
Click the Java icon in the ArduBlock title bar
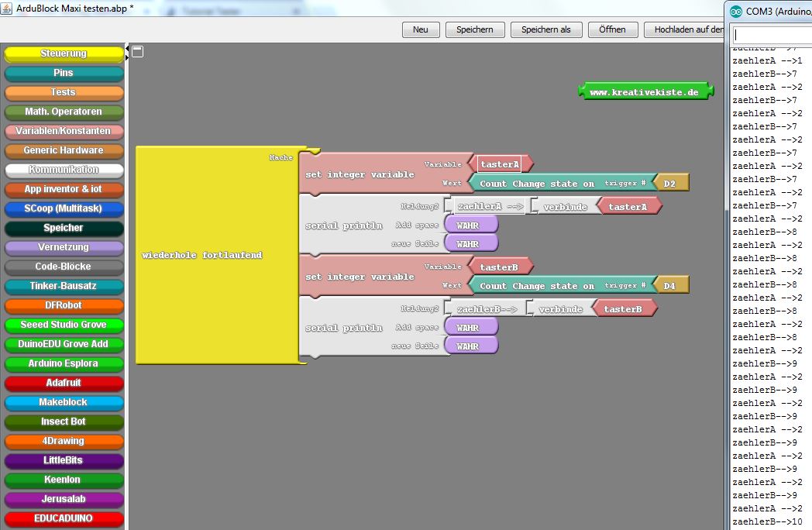pos(7,7)
